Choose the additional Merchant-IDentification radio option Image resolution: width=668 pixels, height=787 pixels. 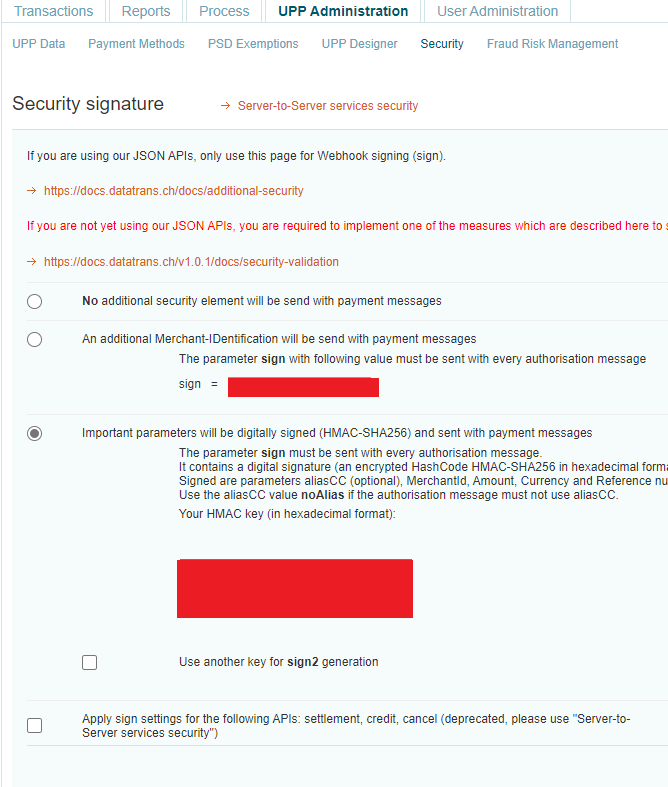(35, 339)
